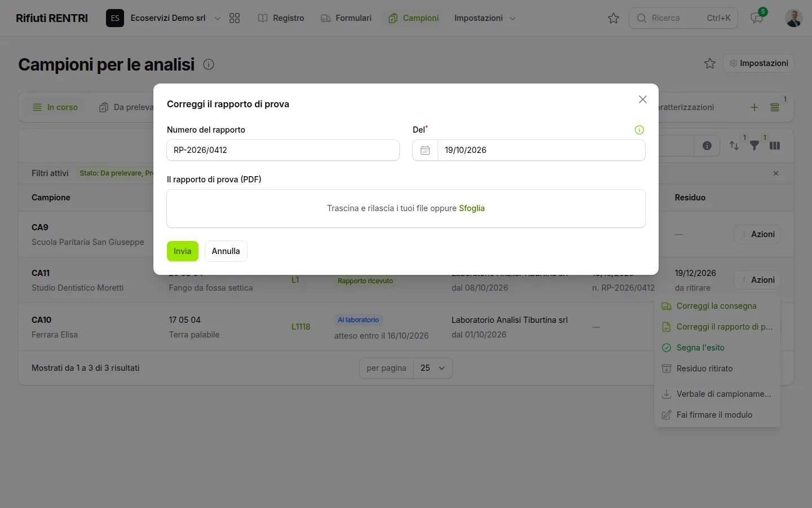Image resolution: width=812 pixels, height=508 pixels.
Task: Open the columns chooser icon
Action: [775, 146]
